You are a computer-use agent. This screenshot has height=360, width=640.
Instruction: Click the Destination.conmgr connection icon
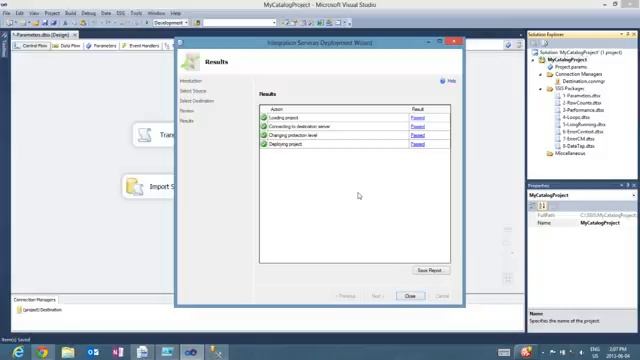[x=558, y=81]
